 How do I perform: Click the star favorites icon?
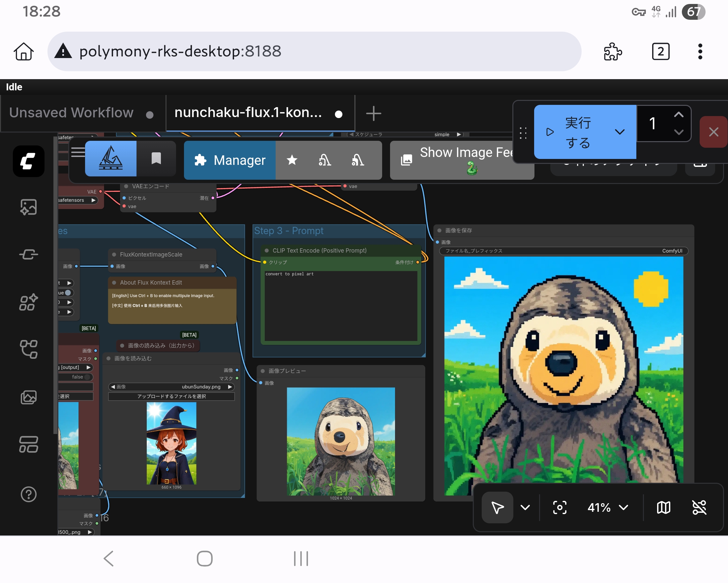coord(292,160)
